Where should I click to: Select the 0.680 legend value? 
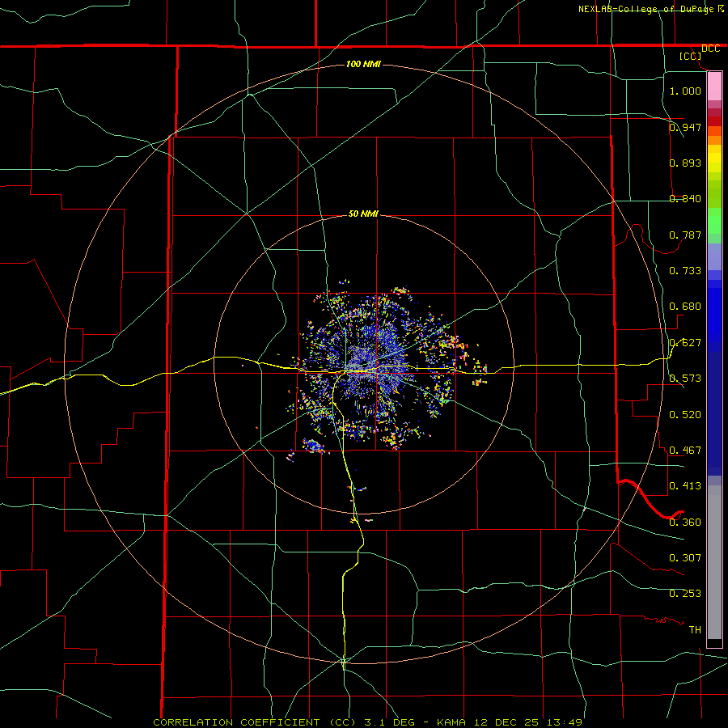[x=685, y=306]
